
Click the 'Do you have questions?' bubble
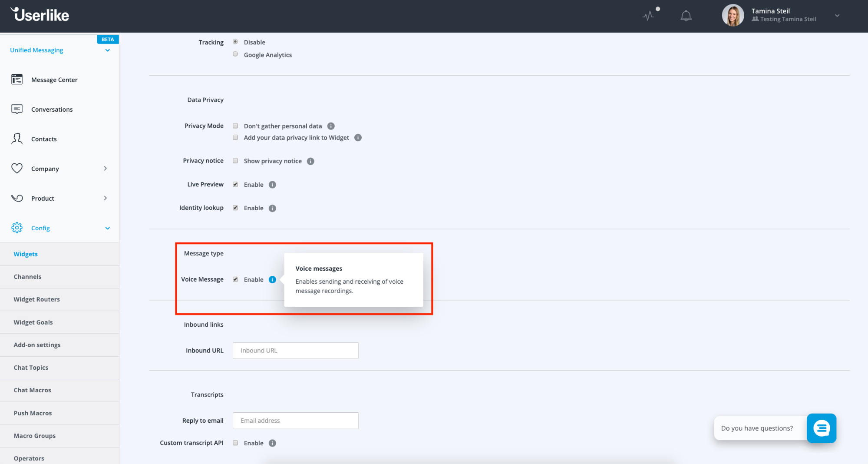tap(760, 428)
